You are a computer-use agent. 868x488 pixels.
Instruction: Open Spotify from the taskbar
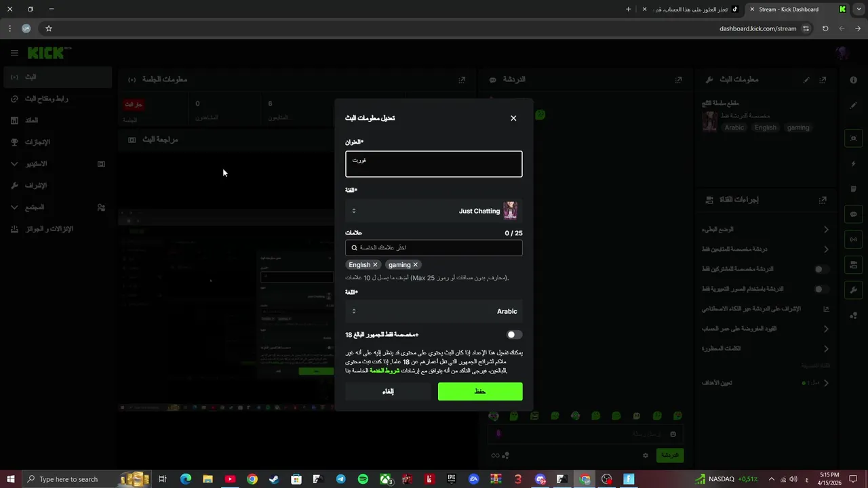click(x=363, y=479)
